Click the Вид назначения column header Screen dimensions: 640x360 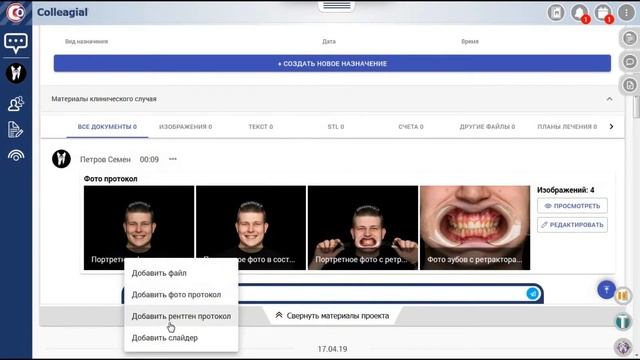(87, 41)
